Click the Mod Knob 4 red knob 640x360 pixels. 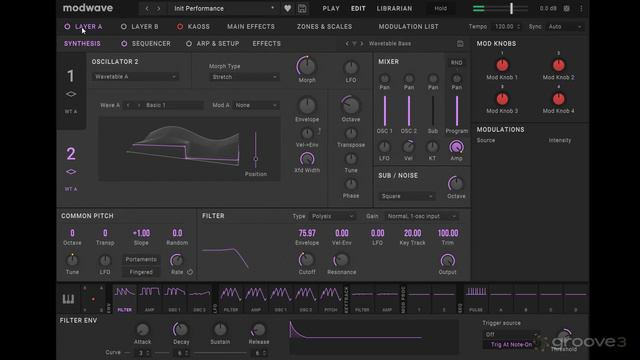[x=558, y=99]
